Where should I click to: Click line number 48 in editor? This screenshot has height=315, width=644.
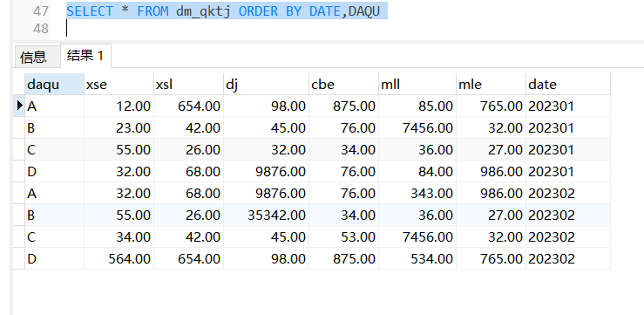(41, 29)
